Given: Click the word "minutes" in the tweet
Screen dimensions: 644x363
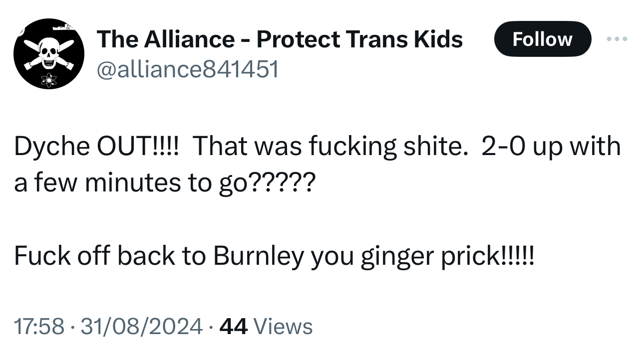Looking at the screenshot, I should [x=134, y=183].
